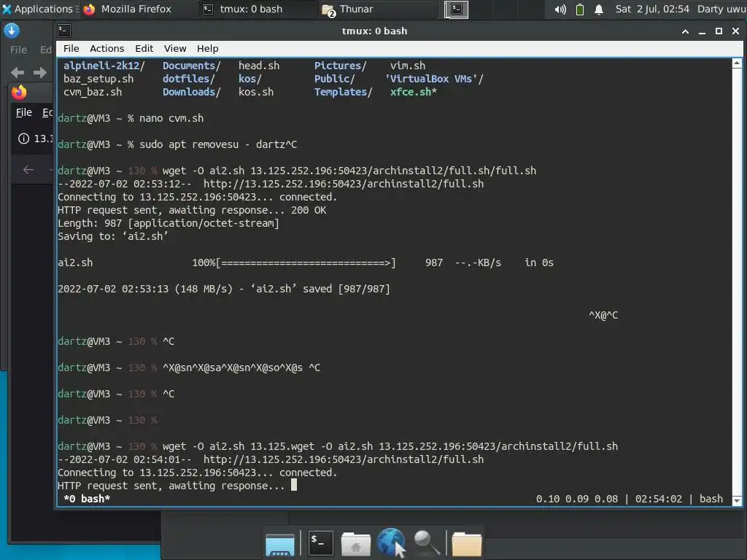Click the 'vim.sh' file name
This screenshot has height=560, width=747.
coord(407,66)
